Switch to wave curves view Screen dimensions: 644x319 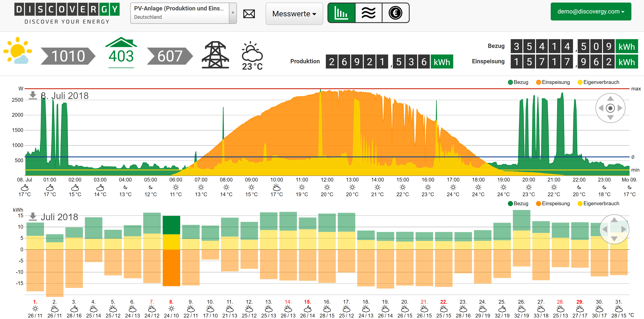pyautogui.click(x=369, y=13)
